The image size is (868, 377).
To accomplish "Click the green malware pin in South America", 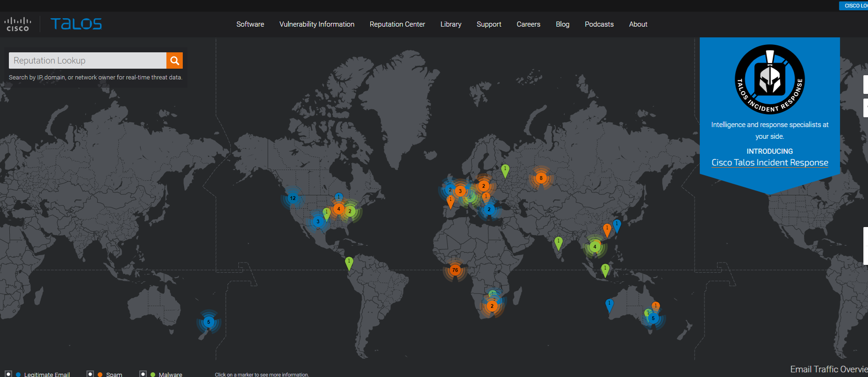I will pos(349,263).
